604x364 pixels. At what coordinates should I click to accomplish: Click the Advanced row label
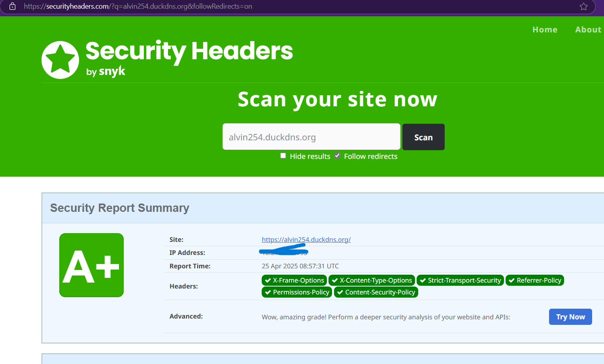pyautogui.click(x=186, y=316)
